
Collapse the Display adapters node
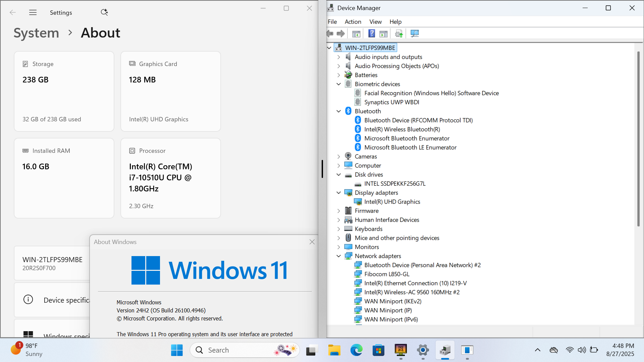(339, 193)
